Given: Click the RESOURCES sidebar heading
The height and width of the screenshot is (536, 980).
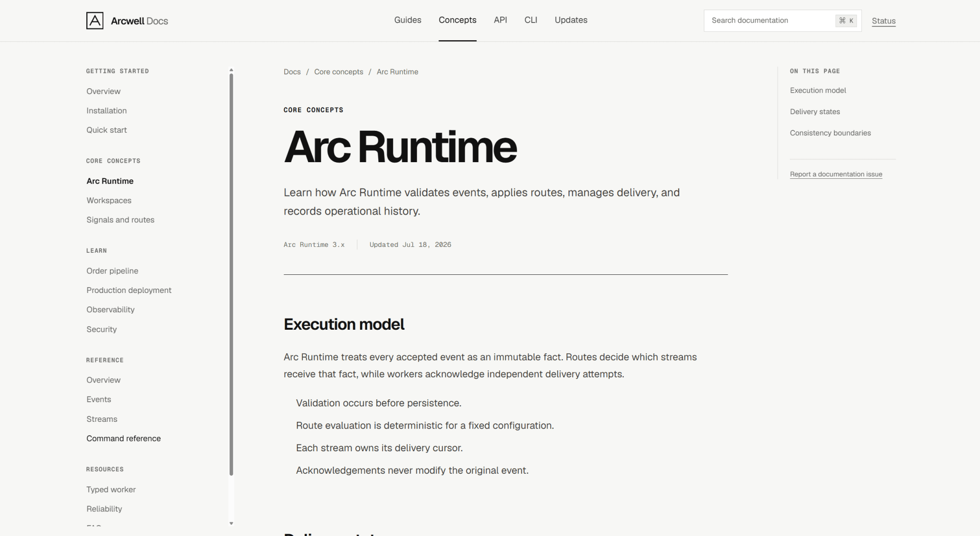Looking at the screenshot, I should point(105,469).
